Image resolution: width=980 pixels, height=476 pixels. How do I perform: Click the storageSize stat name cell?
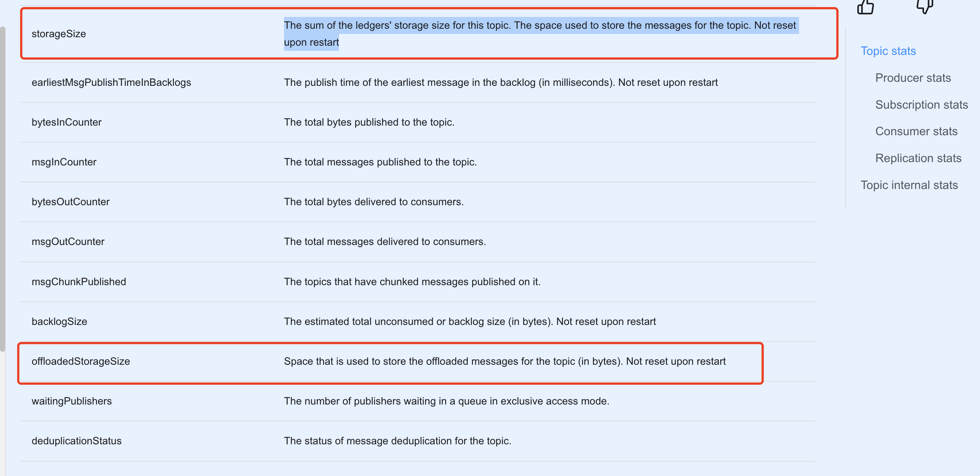[59, 34]
